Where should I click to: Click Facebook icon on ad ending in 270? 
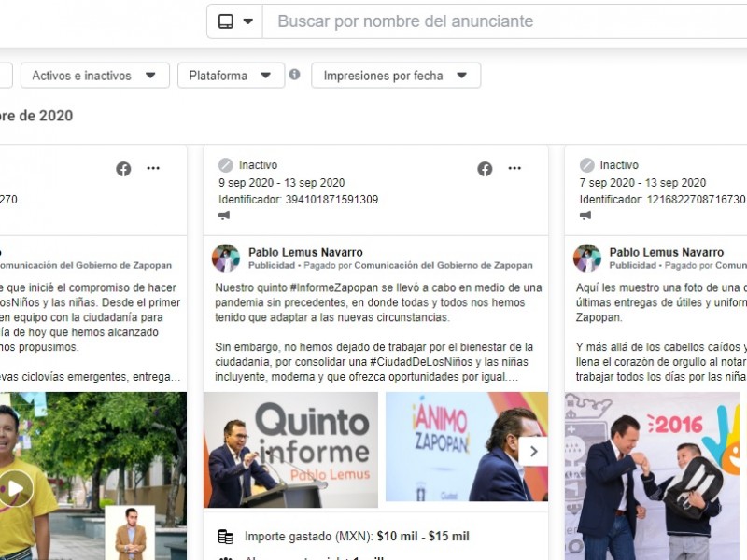(123, 169)
